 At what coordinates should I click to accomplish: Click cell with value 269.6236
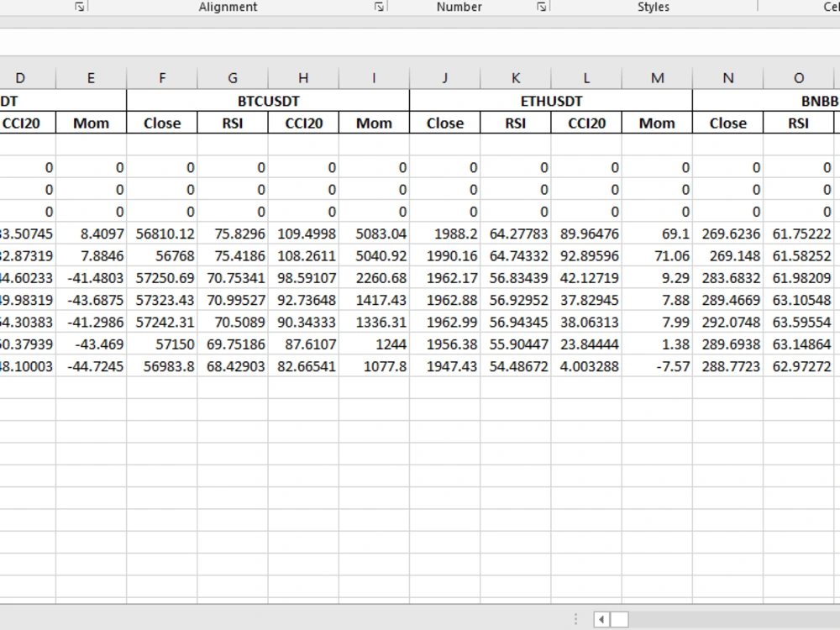[727, 234]
